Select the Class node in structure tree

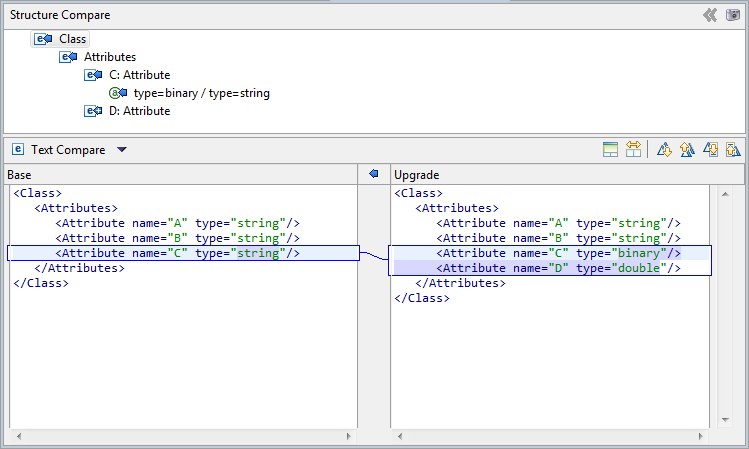click(72, 39)
